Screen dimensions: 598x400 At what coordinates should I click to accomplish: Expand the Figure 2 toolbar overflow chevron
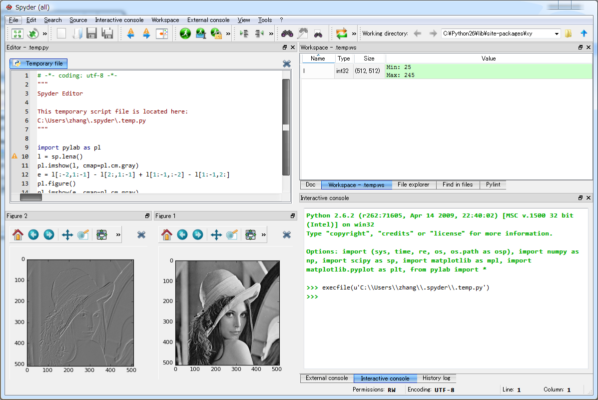tap(118, 235)
